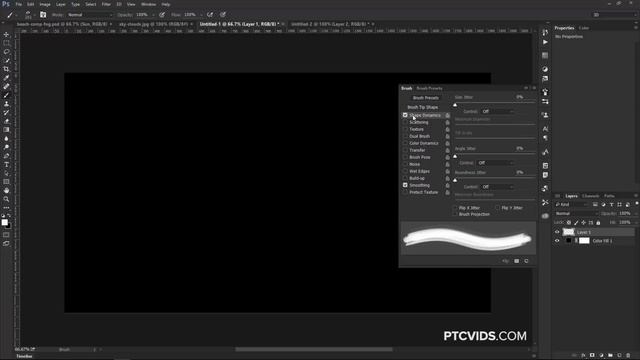The width and height of the screenshot is (640, 360).
Task: Click the new group folder icon in Layers panel
Action: point(610,356)
